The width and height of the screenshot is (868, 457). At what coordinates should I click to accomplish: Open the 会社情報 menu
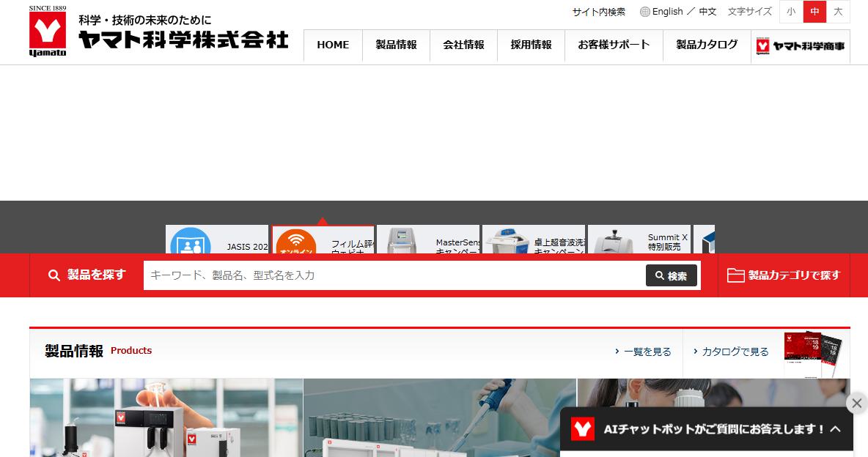[x=464, y=45]
